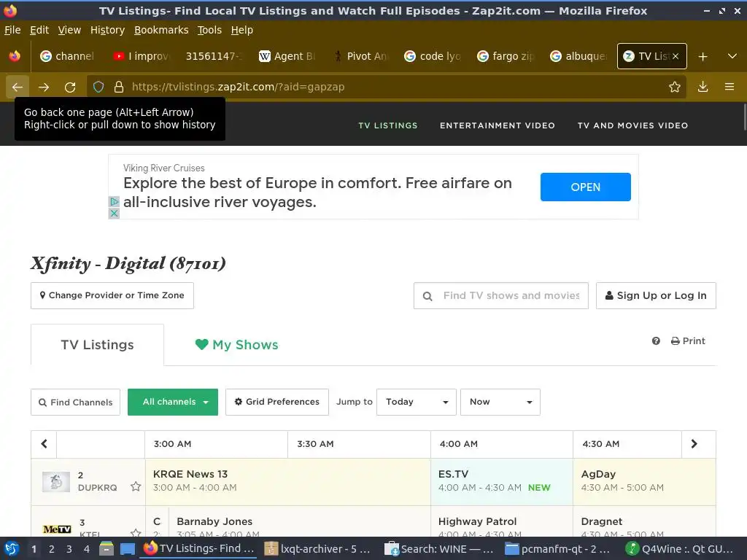This screenshot has height=560, width=747.
Task: Switch to the channel Google search tab
Action: click(67, 56)
